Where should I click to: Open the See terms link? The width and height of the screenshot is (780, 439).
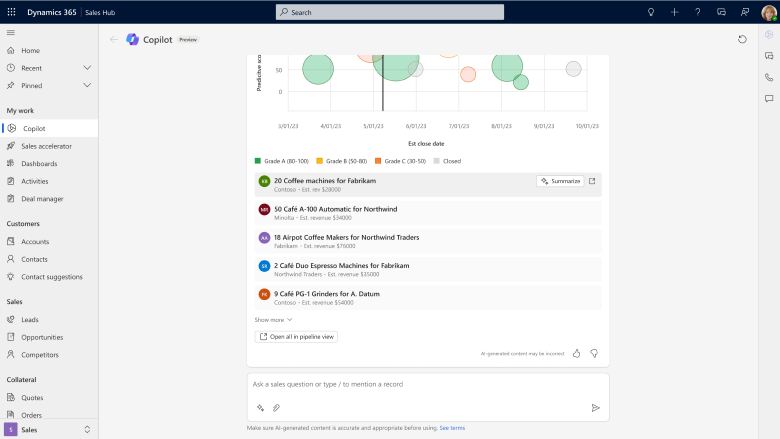(452, 428)
